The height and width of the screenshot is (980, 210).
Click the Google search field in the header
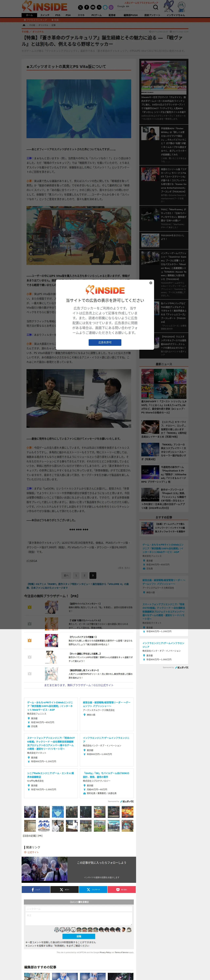point(133,7)
